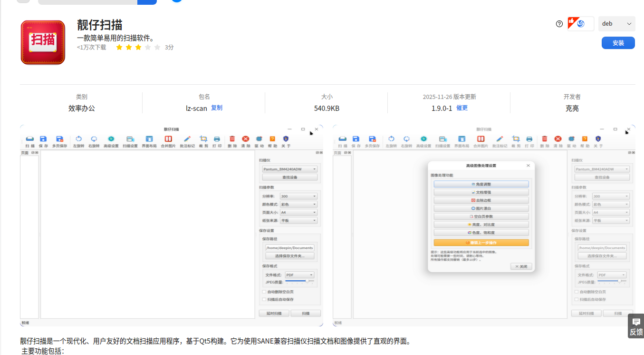The image size is (644, 355).
Task: Open the 驱动 icon in the first screenshot
Action: click(x=259, y=139)
